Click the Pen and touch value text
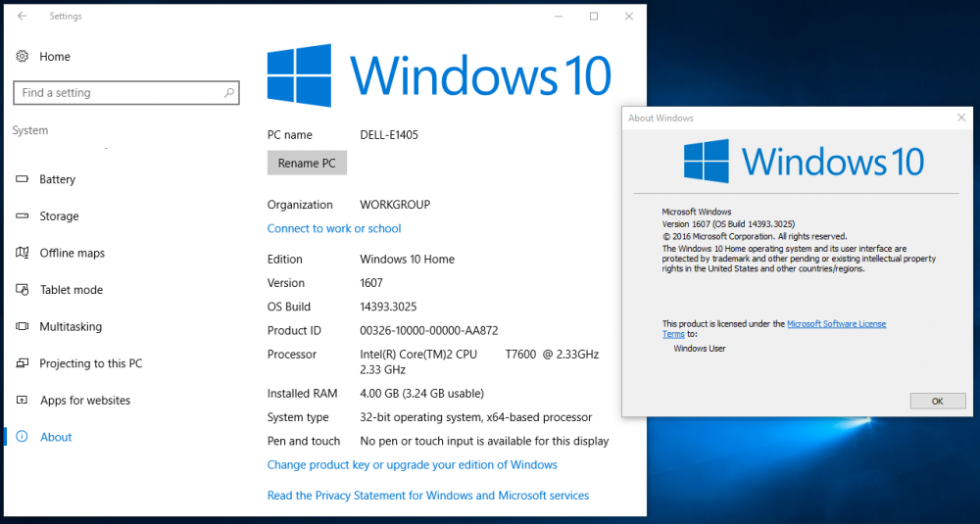Viewport: 980px width, 524px height. tap(484, 441)
